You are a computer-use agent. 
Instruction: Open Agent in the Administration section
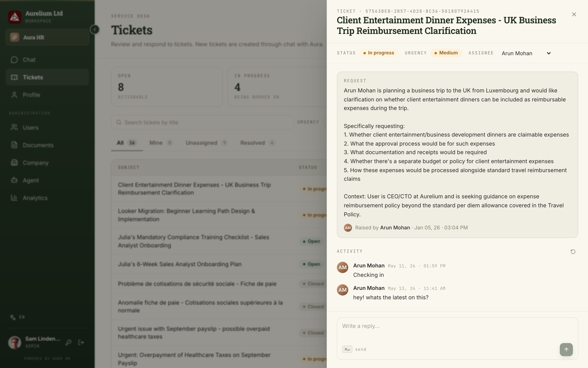(x=47, y=180)
